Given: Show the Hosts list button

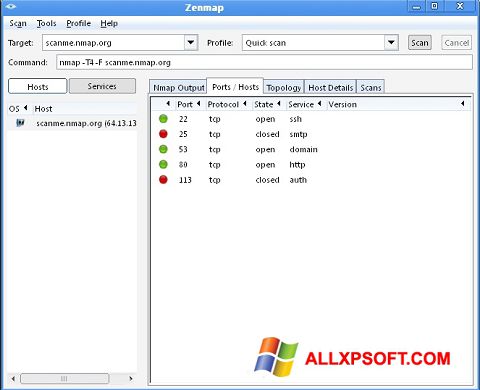Looking at the screenshot, I should (38, 87).
